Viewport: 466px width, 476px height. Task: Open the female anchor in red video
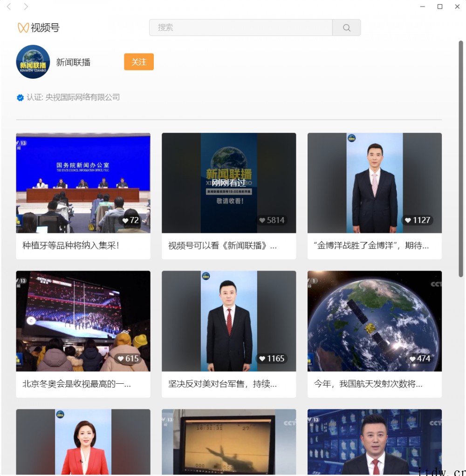tap(83, 442)
